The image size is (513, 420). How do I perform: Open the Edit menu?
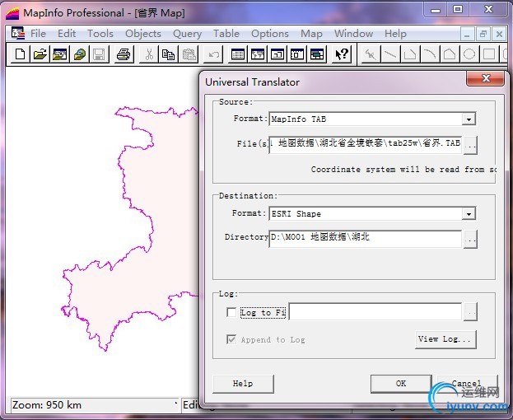tap(67, 34)
